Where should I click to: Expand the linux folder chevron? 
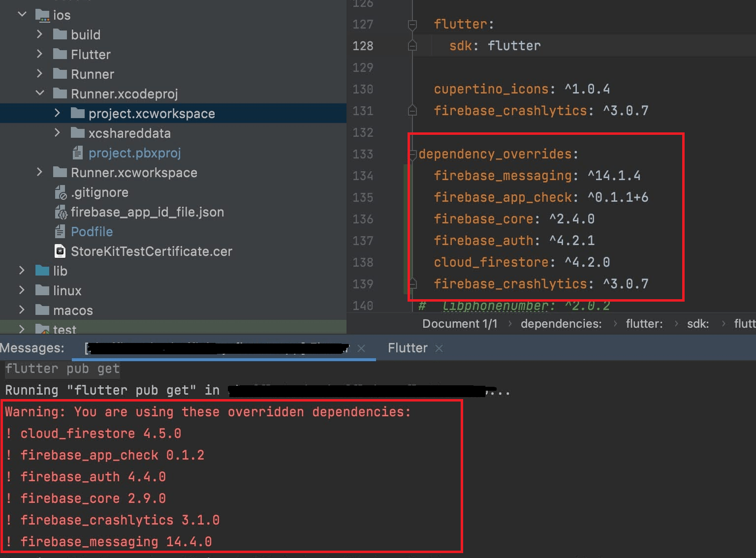pyautogui.click(x=22, y=290)
